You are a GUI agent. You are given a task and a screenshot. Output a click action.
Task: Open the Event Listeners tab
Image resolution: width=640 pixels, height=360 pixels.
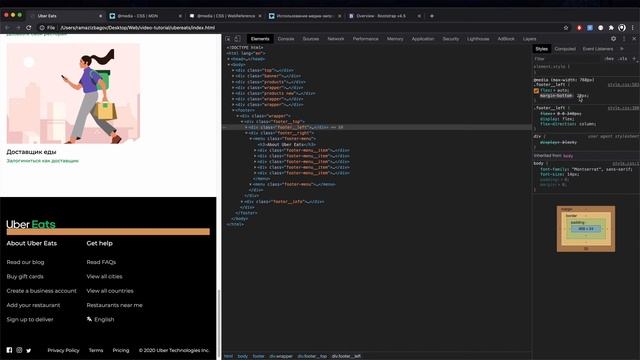coord(598,49)
